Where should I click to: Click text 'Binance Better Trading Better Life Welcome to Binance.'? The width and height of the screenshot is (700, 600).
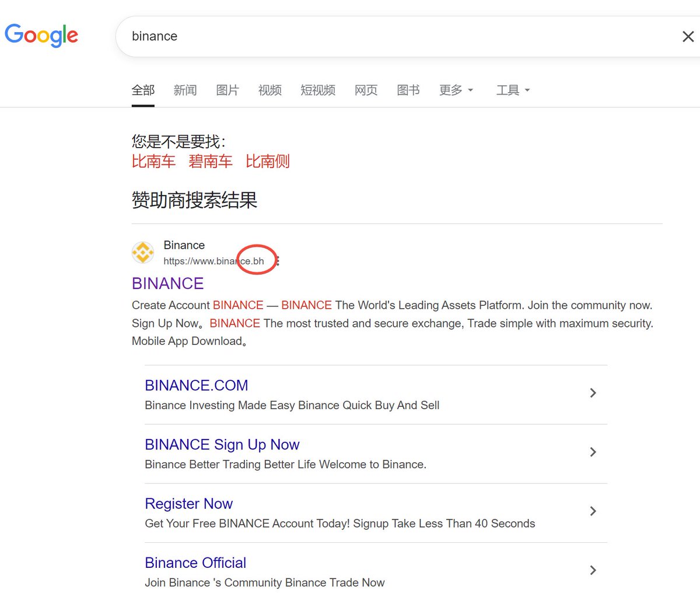(286, 464)
